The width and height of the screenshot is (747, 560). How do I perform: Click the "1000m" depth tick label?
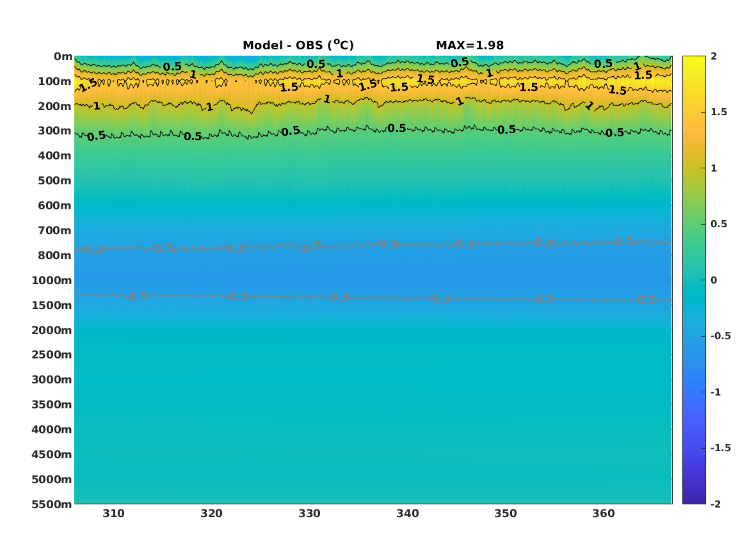[x=52, y=280]
